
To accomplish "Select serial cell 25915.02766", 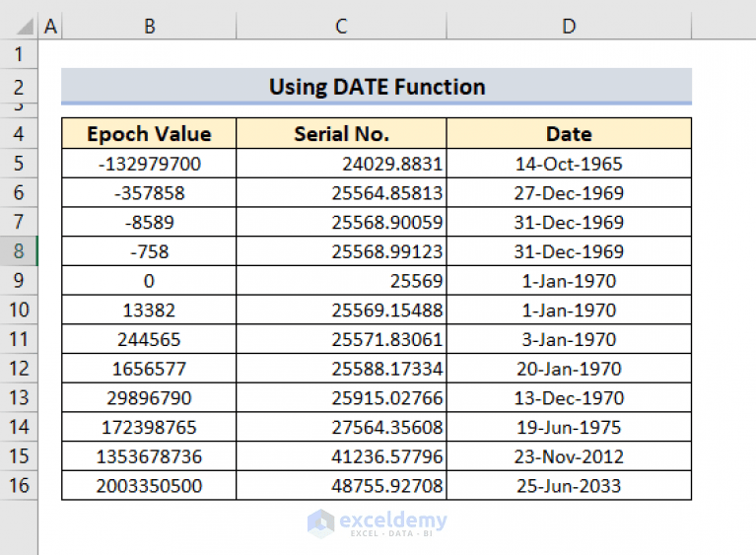I will point(341,398).
